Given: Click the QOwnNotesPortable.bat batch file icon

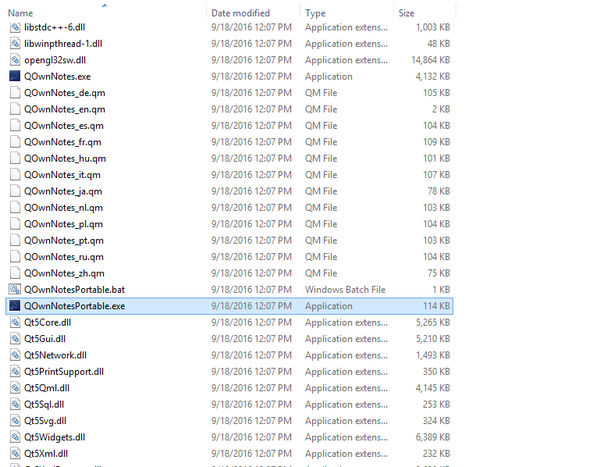Looking at the screenshot, I should coord(14,289).
